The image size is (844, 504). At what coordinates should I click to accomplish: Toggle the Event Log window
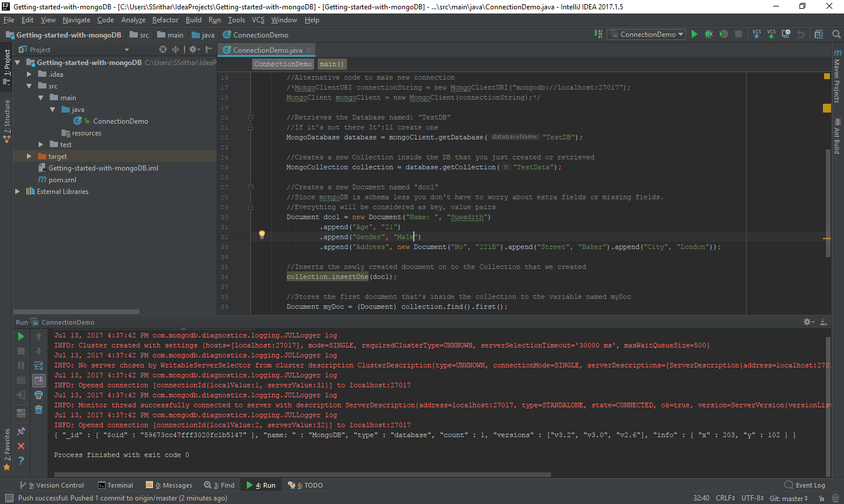point(805,485)
